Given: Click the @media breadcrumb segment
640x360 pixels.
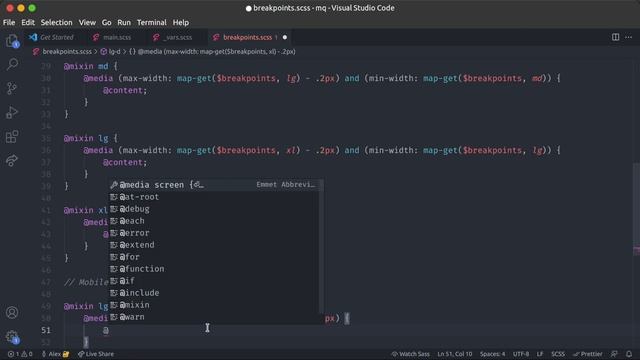Looking at the screenshot, I should [x=212, y=51].
